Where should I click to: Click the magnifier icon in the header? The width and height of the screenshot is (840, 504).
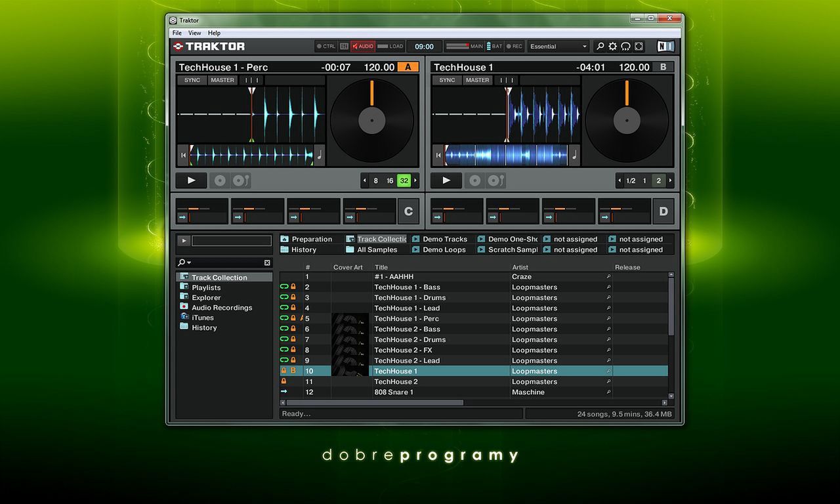click(x=600, y=47)
